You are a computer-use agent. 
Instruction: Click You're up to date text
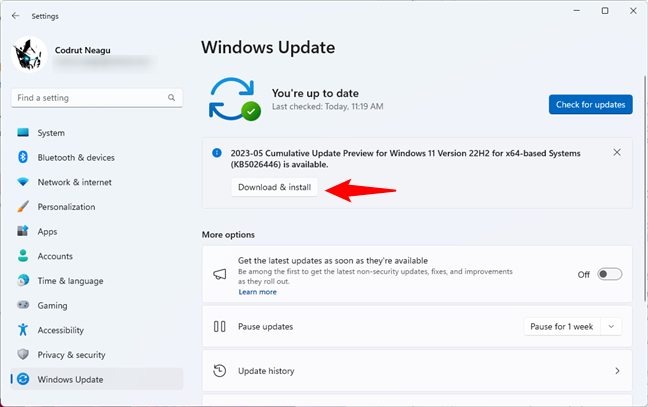[315, 93]
